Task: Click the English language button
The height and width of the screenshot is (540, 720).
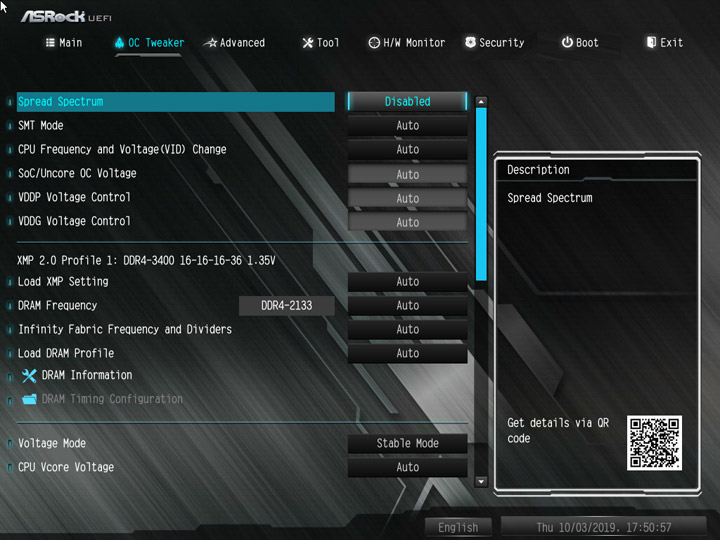Action: click(x=458, y=527)
